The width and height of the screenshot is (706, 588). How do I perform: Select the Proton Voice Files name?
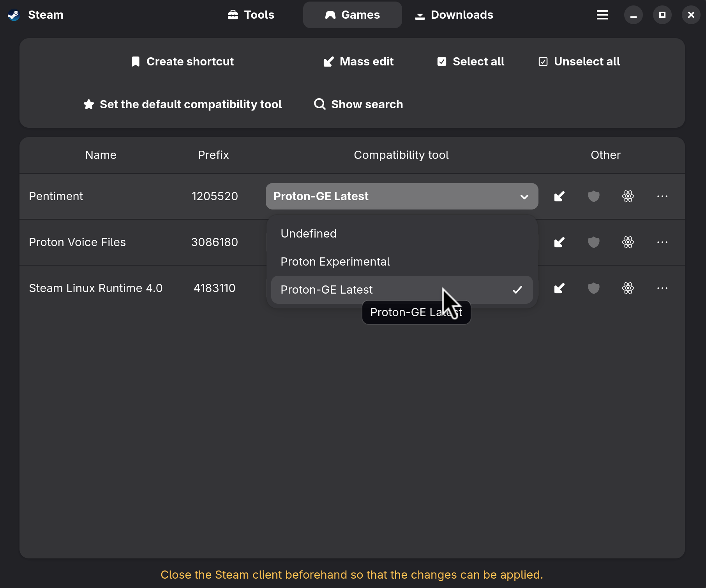(78, 242)
